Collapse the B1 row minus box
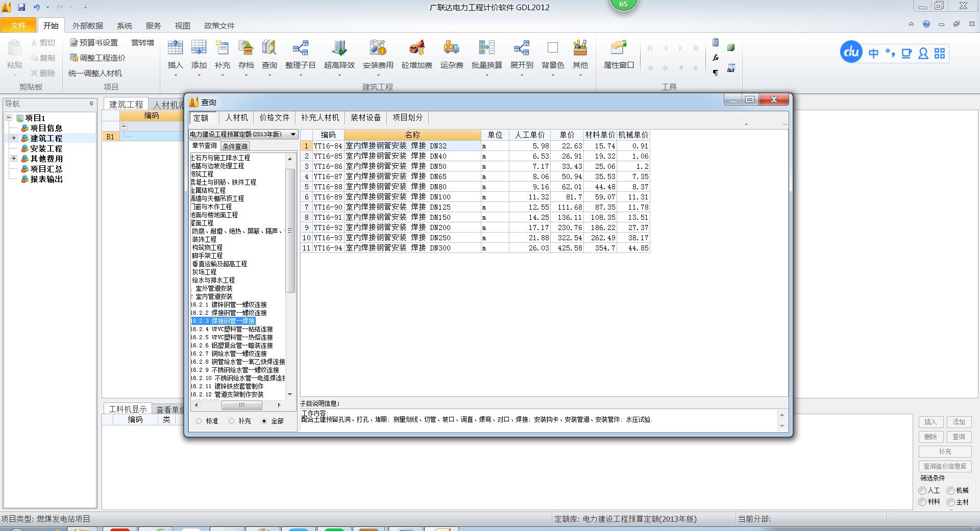 pyautogui.click(x=124, y=126)
